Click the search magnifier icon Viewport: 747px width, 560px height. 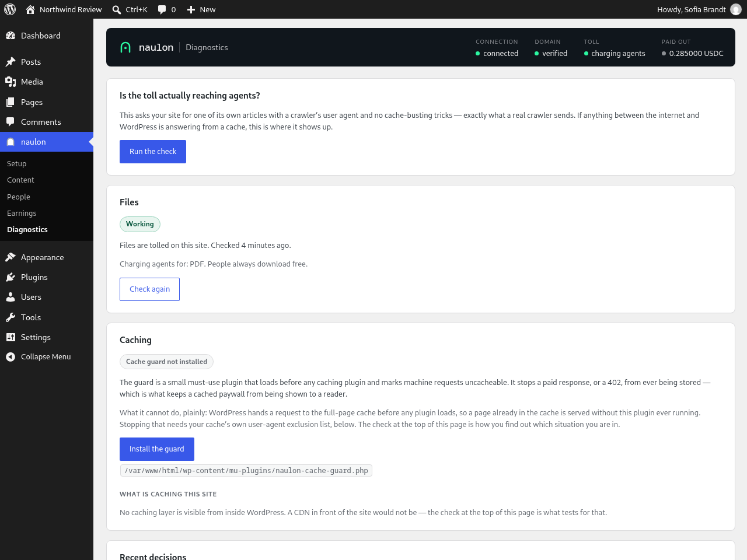tap(117, 9)
